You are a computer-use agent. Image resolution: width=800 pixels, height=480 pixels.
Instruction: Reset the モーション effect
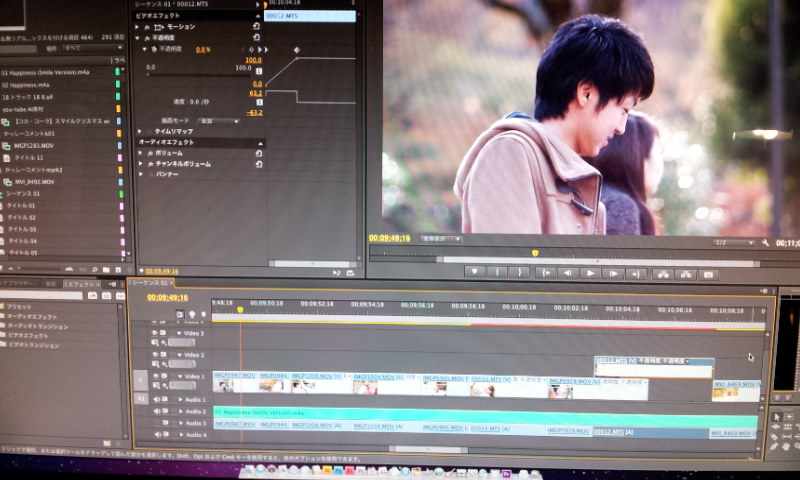coord(256,26)
